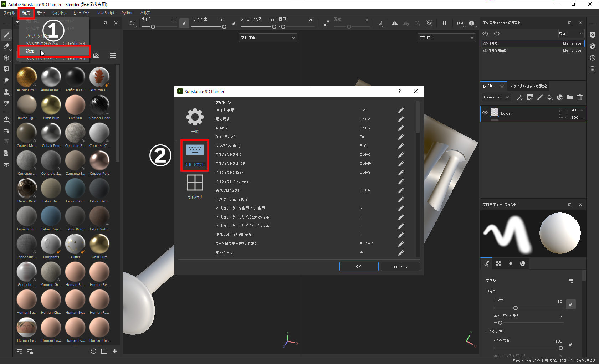Choose 設定... from the 編集 menu
The height and width of the screenshot is (364, 599).
[54, 51]
